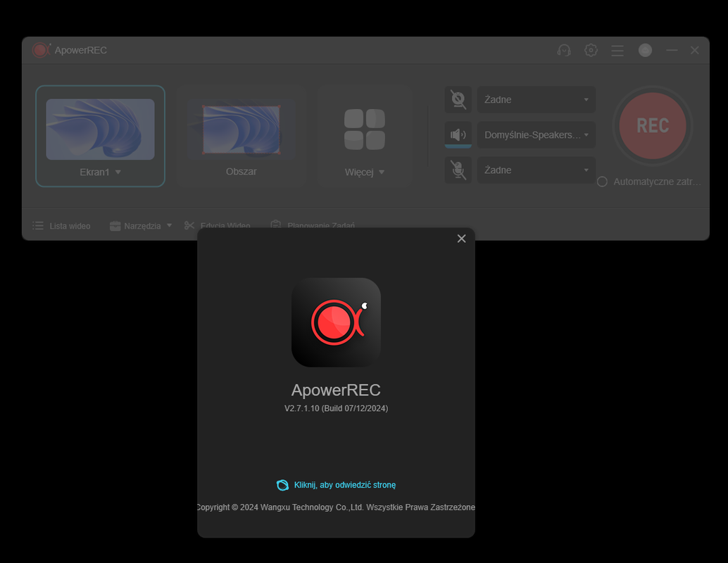Open the microphone Żadne dropdown
The image size is (728, 563).
536,170
